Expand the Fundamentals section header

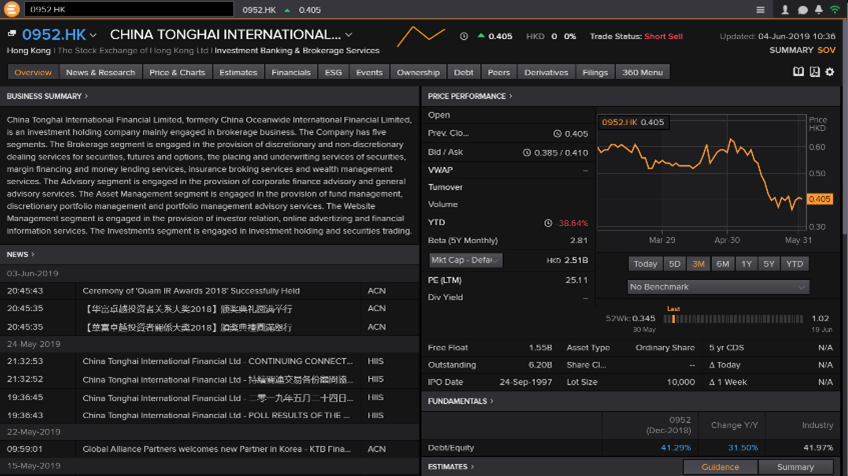pyautogui.click(x=460, y=401)
